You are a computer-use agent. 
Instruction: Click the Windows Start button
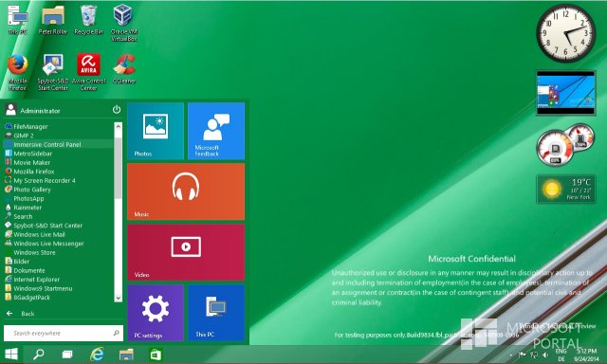tap(11, 355)
